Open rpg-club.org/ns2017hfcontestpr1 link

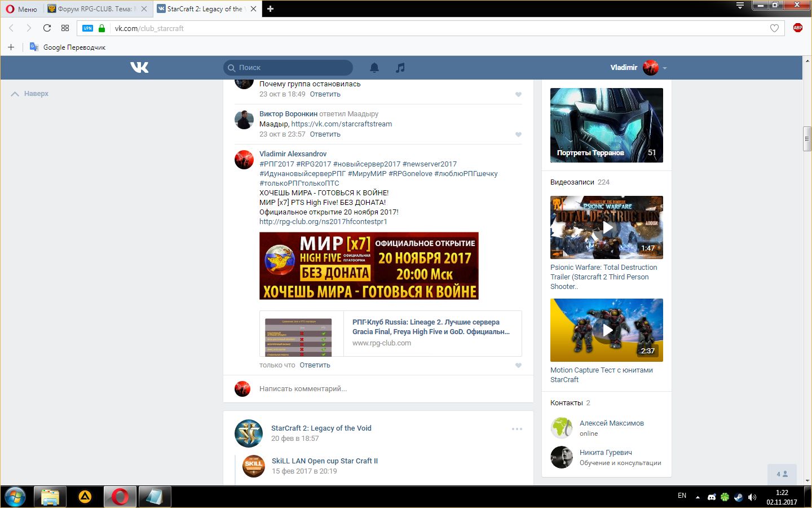[x=323, y=222]
